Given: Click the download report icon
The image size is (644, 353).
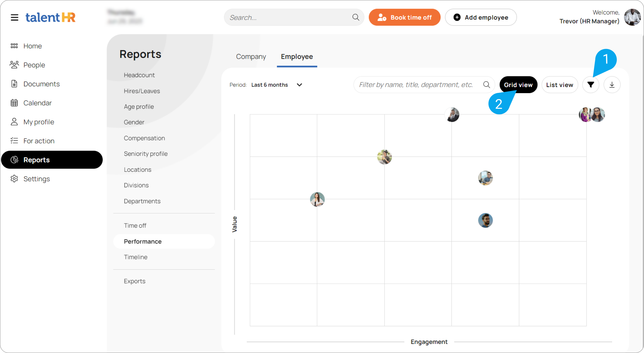Looking at the screenshot, I should coord(612,85).
